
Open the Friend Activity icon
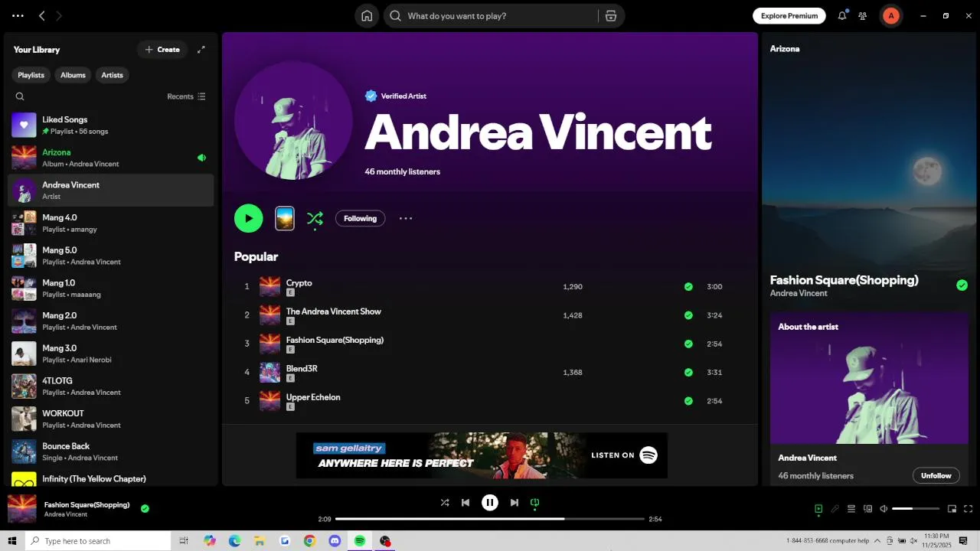[x=863, y=15]
